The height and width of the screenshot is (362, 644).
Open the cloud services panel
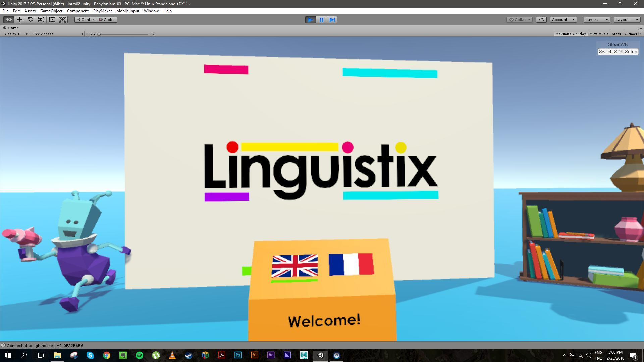point(541,20)
